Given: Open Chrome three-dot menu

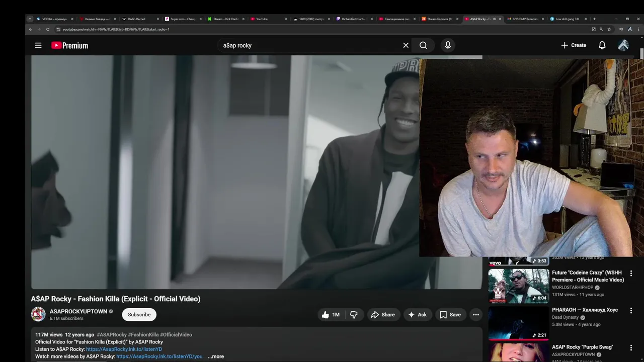Looking at the screenshot, I should 638,29.
